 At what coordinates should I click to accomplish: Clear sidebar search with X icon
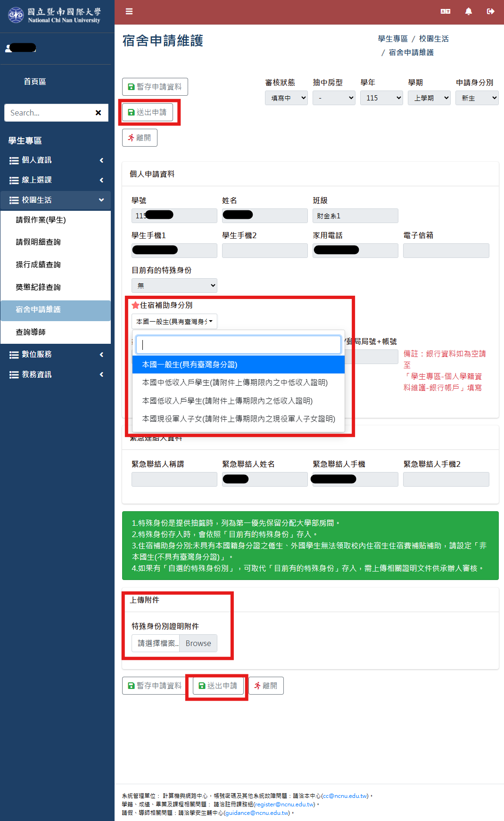tap(98, 113)
